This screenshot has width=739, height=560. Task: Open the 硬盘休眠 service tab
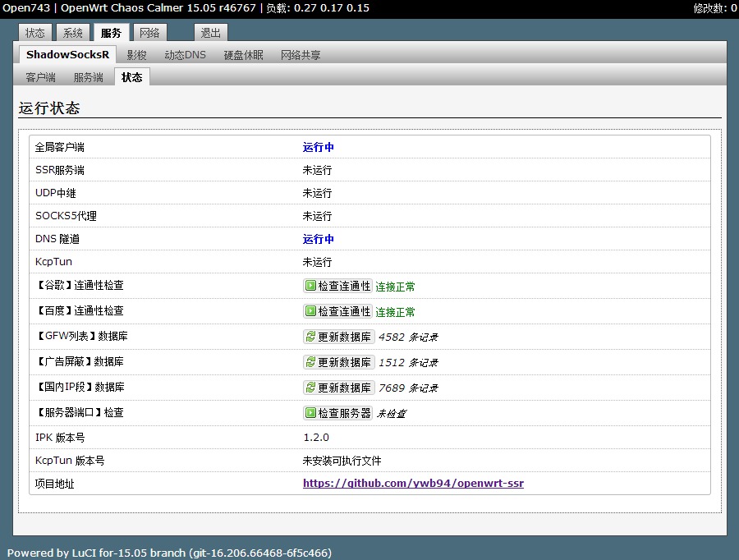pos(243,55)
